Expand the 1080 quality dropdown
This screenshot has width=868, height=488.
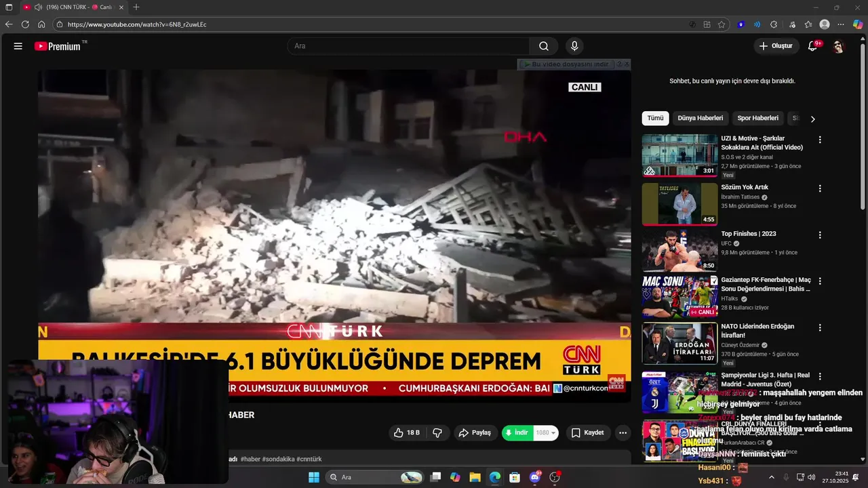pyautogui.click(x=546, y=432)
